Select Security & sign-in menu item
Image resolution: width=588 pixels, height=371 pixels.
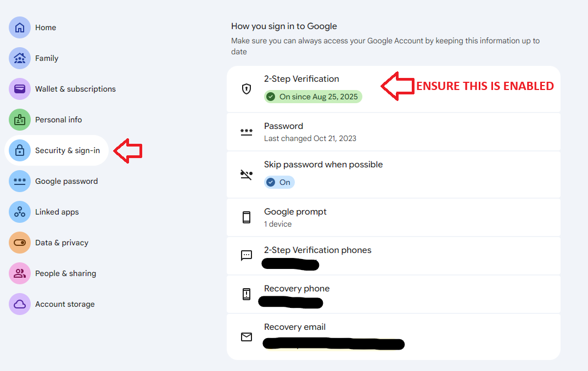(57, 150)
